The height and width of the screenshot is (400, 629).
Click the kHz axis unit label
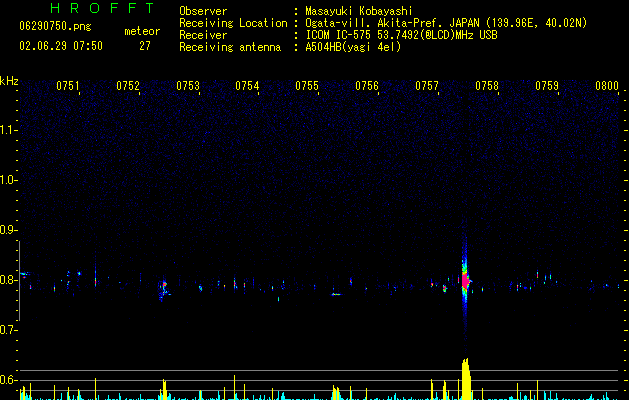[9, 81]
